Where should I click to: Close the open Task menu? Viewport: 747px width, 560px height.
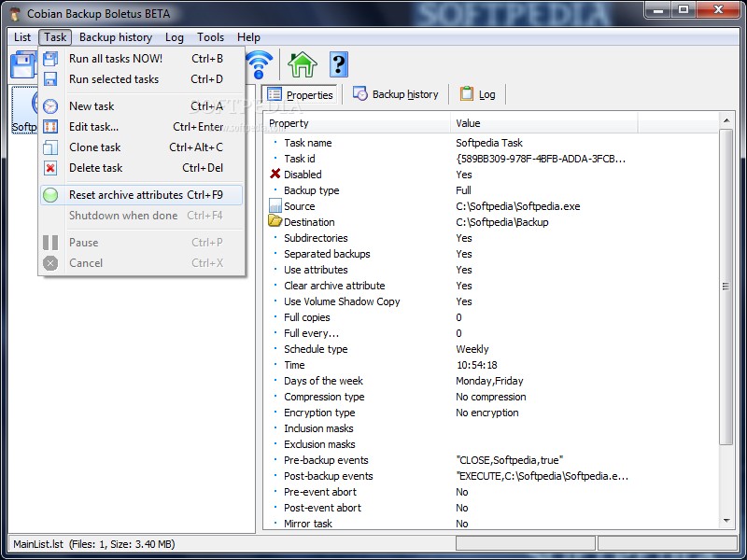55,37
